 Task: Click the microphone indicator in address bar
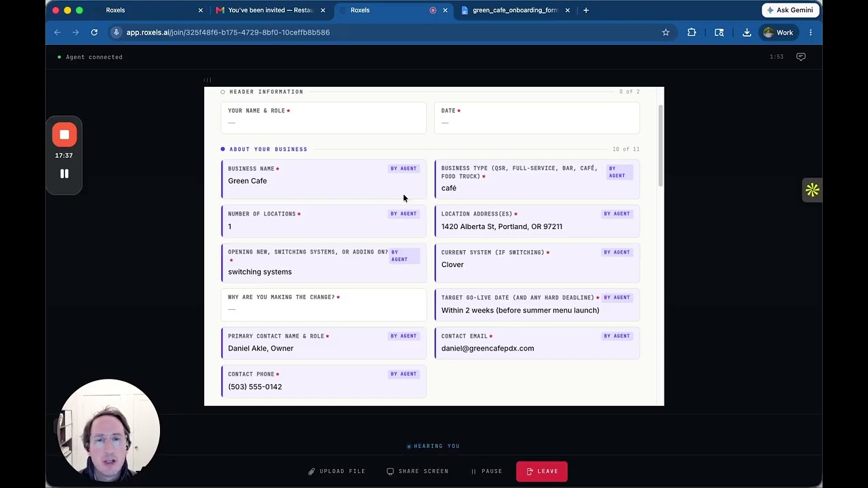(x=116, y=32)
